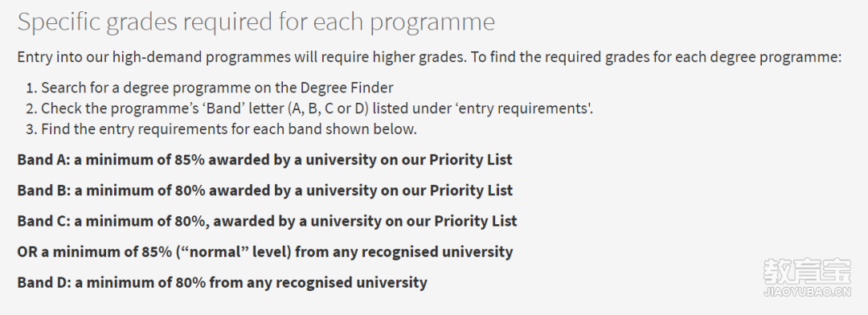Click the 'Entry into our high-demand programmes' paragraph
Screen dimensions: 868x315
point(429,57)
